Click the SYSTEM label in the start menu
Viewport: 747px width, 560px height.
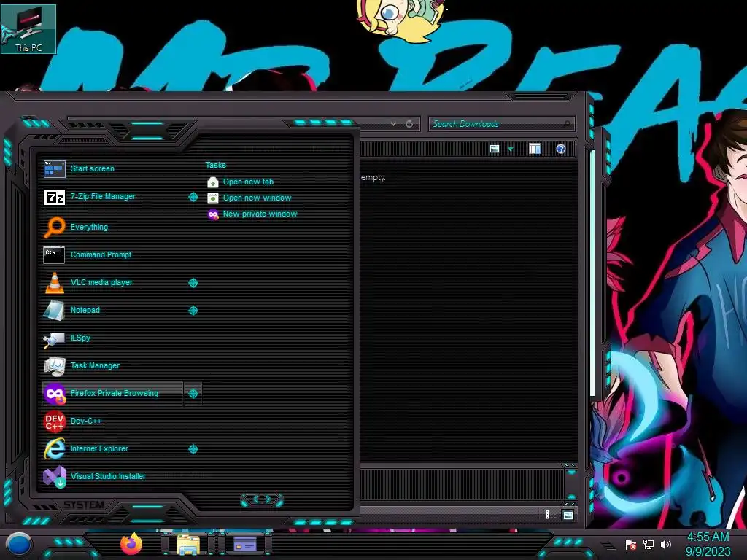coord(84,505)
